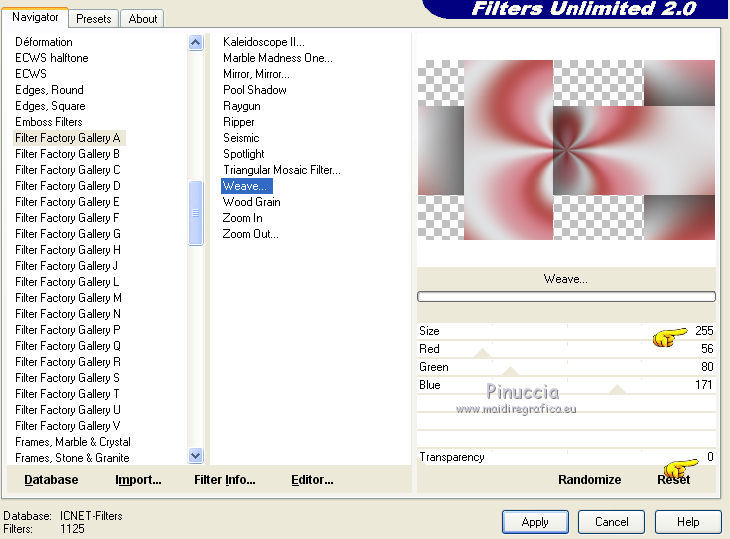Select Filter Factory Gallery L
The width and height of the screenshot is (730, 539).
[x=67, y=282]
